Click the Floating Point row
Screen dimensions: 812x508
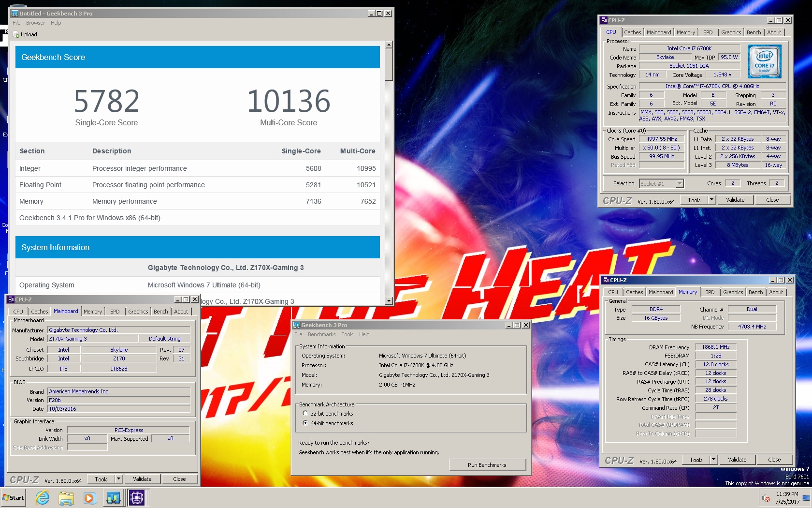[197, 185]
